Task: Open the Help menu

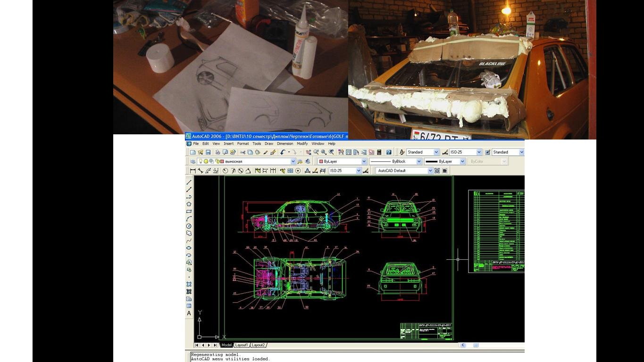Action: pyautogui.click(x=332, y=144)
